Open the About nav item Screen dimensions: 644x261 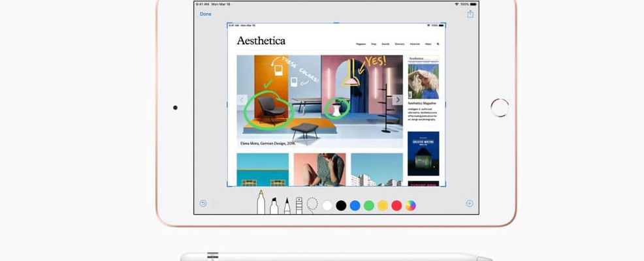click(428, 44)
